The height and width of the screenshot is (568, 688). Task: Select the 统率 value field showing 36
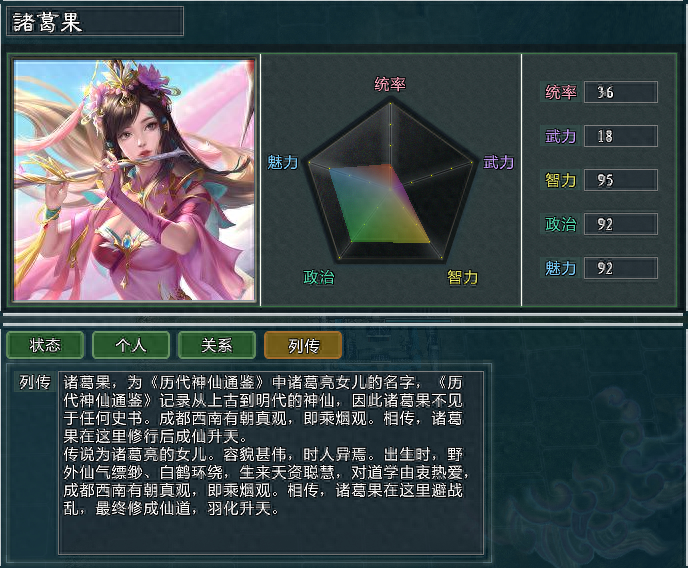pyautogui.click(x=620, y=92)
